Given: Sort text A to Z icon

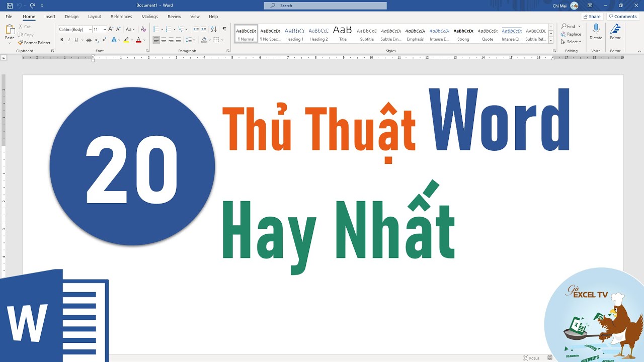Looking at the screenshot, I should (x=214, y=29).
